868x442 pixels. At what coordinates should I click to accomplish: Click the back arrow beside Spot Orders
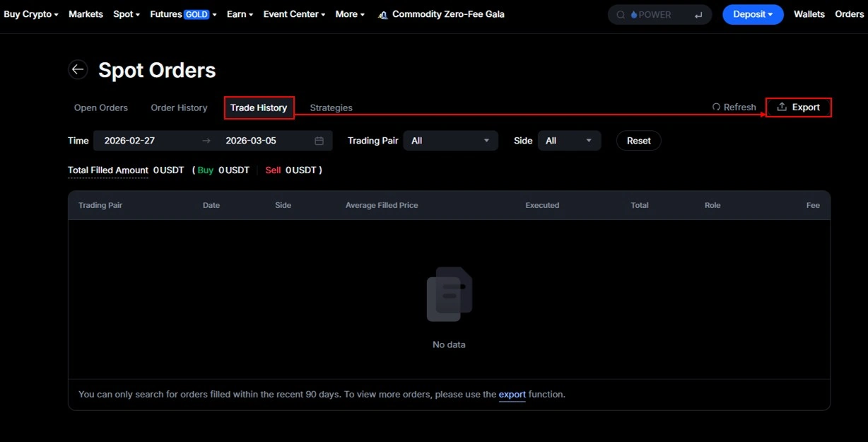click(x=78, y=69)
